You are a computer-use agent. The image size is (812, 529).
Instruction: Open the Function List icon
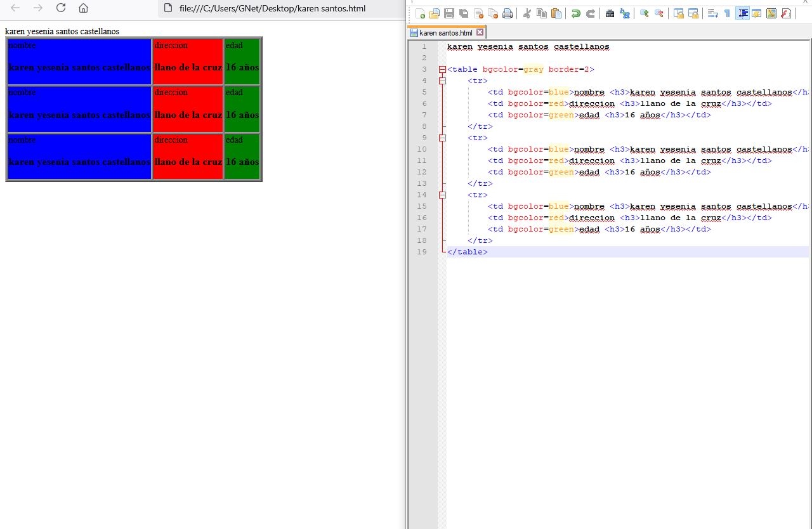[x=786, y=13]
